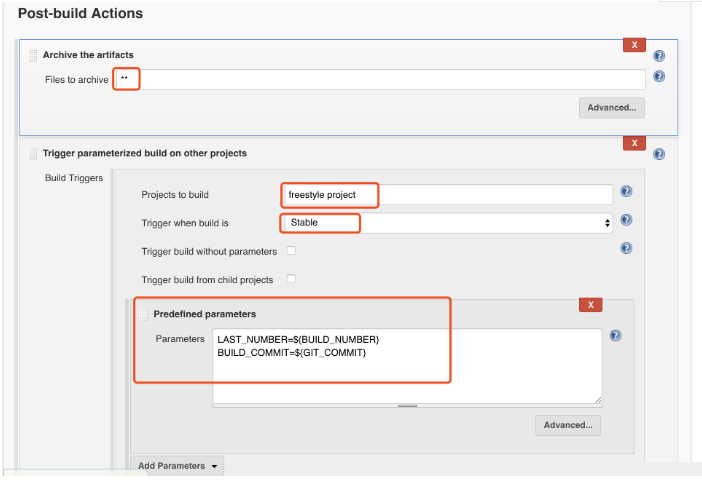Enable Trigger build without parameters checkbox
Screen dimensions: 702x483
292,250
